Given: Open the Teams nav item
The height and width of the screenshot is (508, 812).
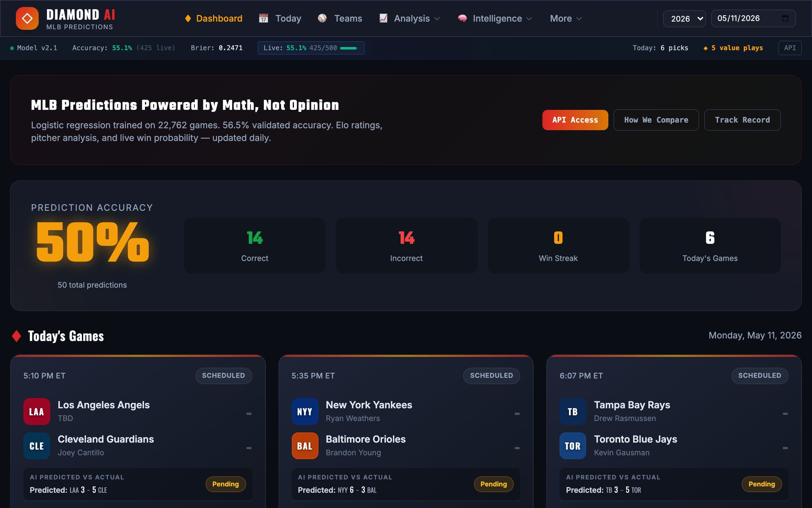Looking at the screenshot, I should [x=340, y=18].
